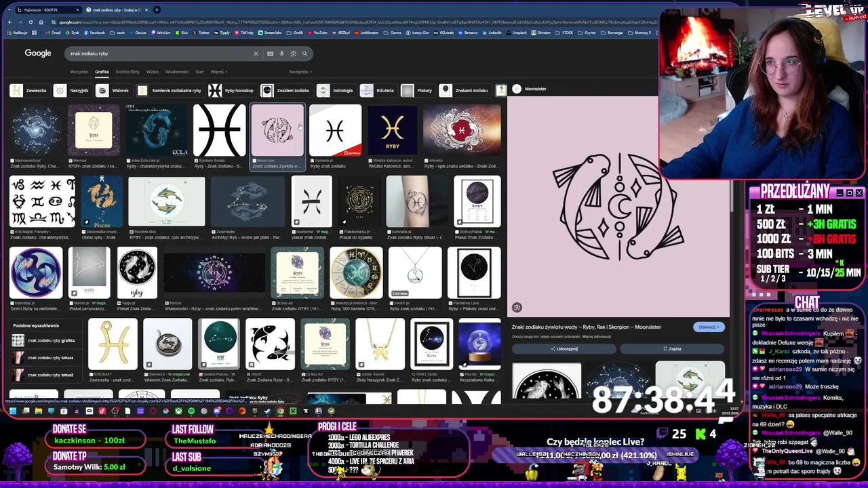
Task: Open Lens icon on the preview image
Action: (x=517, y=308)
